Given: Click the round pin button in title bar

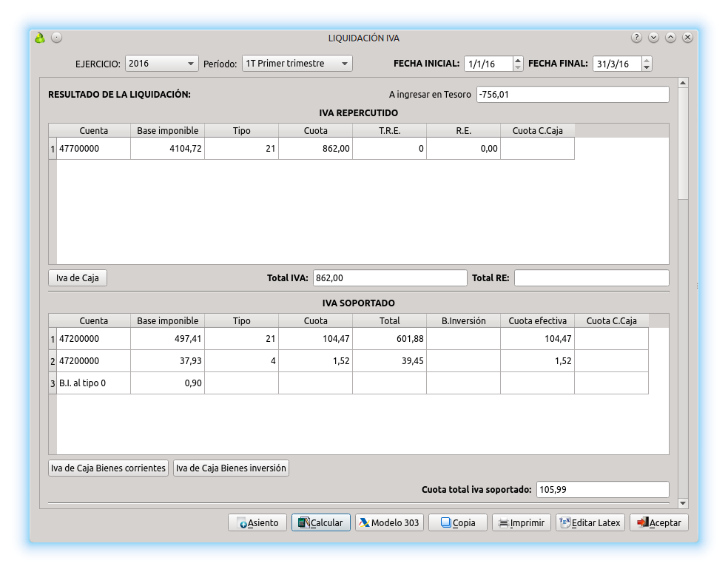Looking at the screenshot, I should coord(57,38).
